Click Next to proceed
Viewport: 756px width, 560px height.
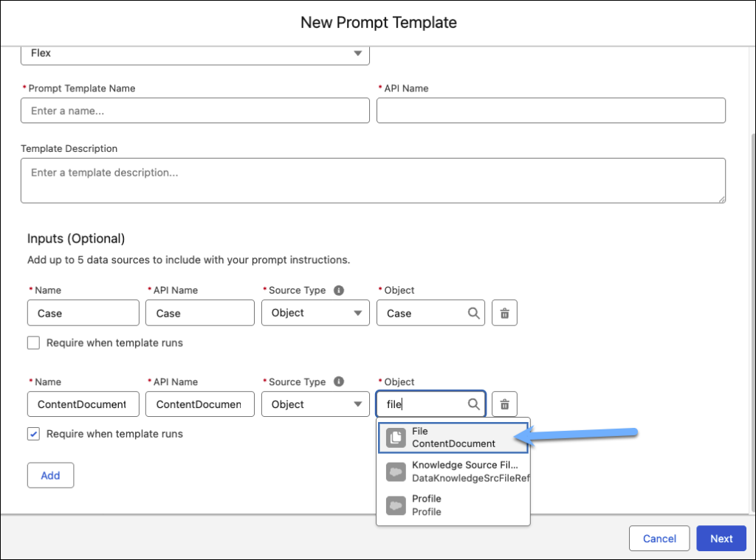click(721, 538)
